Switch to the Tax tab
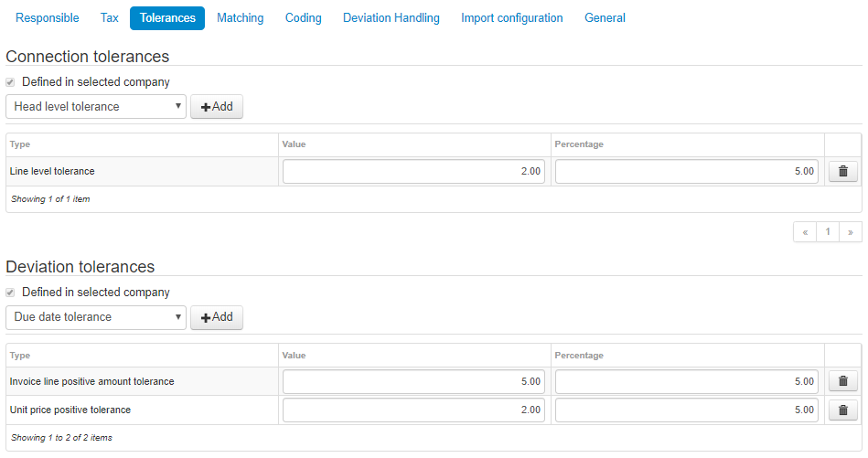The image size is (868, 458). coord(110,17)
